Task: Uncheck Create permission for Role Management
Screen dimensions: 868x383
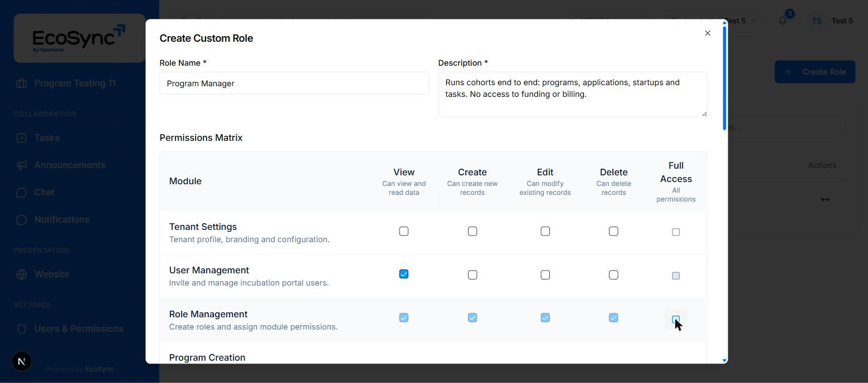Action: (x=472, y=318)
